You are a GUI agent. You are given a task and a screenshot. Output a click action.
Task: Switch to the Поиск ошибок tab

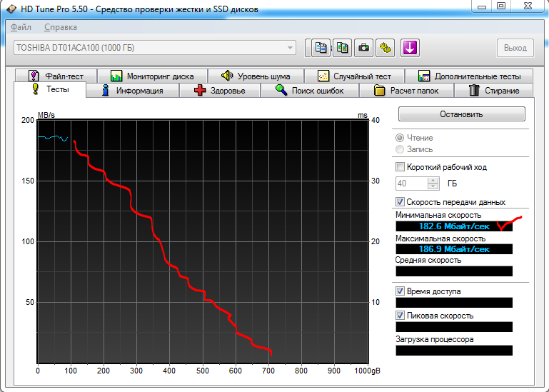coord(310,91)
